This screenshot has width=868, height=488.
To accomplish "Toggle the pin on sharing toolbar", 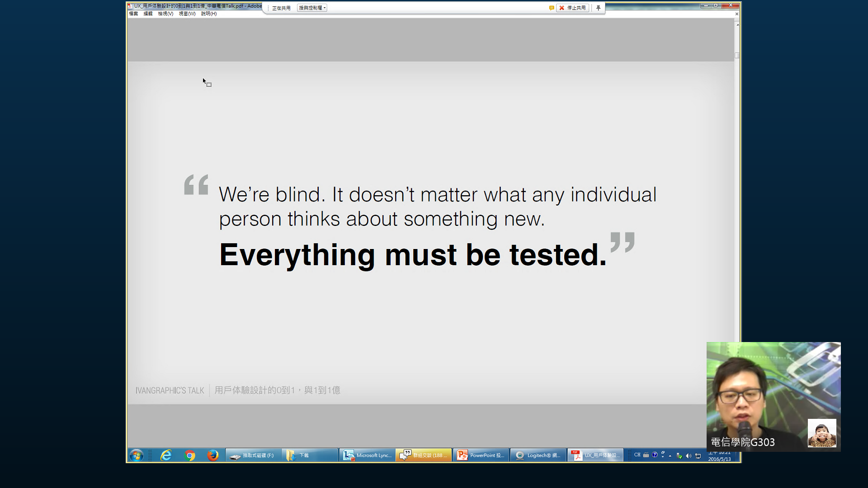I will (x=598, y=8).
